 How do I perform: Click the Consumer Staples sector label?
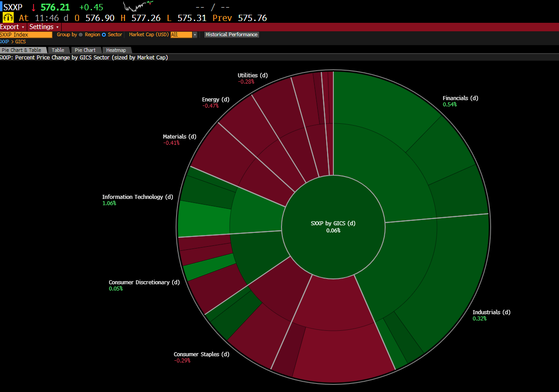coord(201,354)
